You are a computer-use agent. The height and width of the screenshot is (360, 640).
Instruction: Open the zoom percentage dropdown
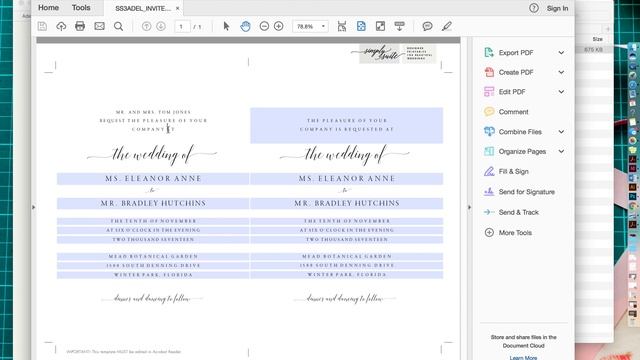point(323,27)
